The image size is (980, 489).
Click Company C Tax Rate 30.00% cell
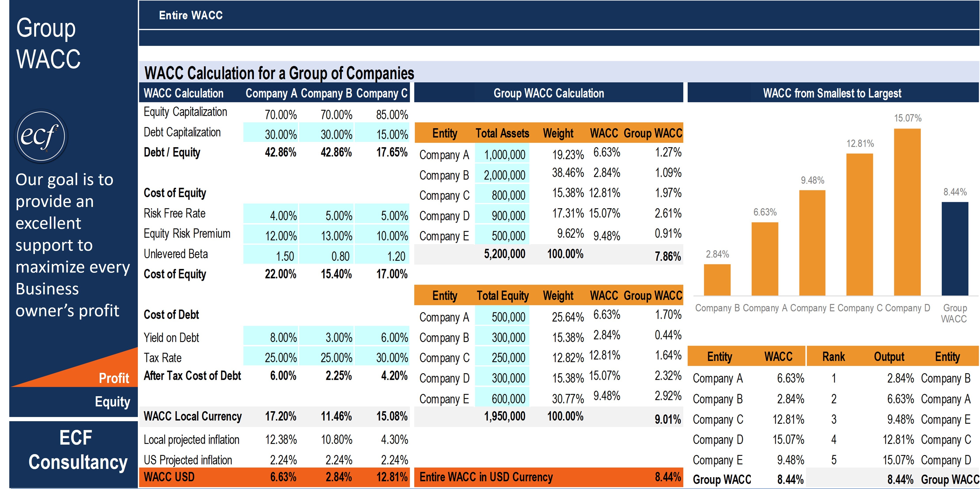pos(382,357)
